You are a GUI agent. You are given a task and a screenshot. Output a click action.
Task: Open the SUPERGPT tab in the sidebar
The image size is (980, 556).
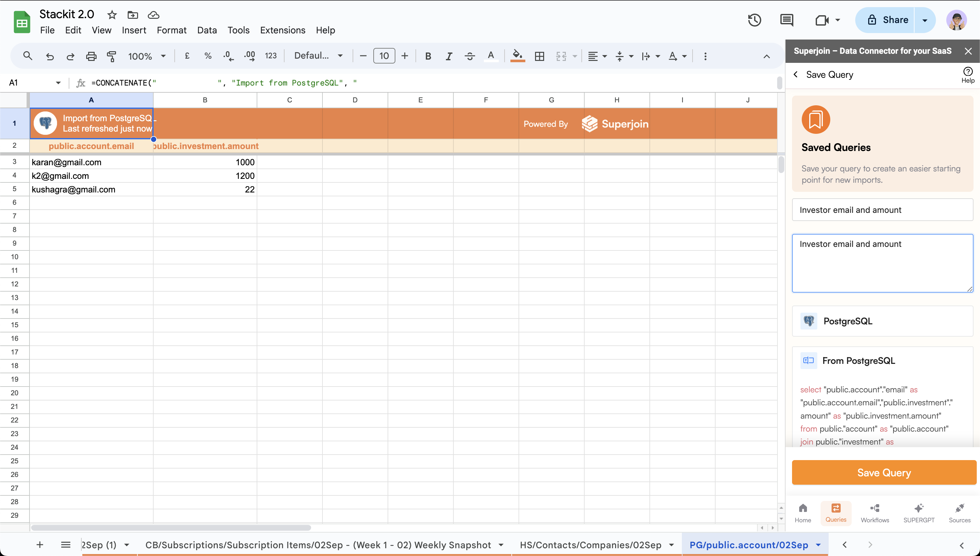click(x=918, y=513)
